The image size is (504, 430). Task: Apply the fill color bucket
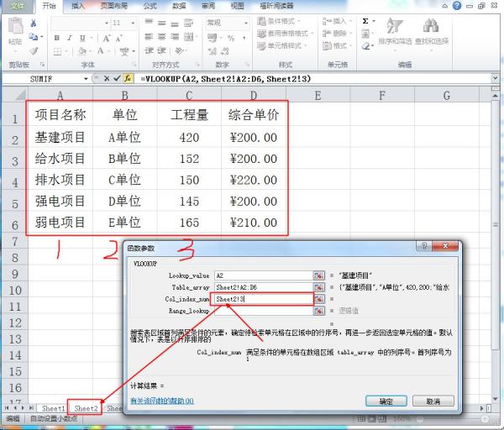82,50
